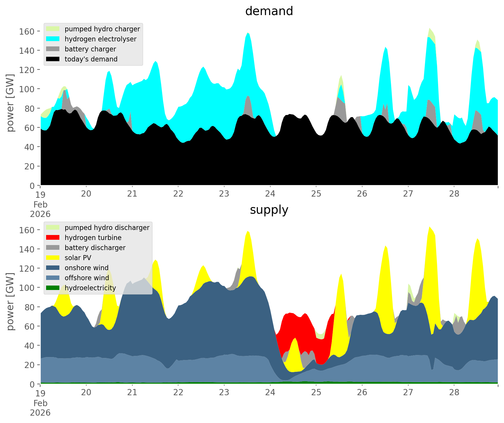Click the pumped hydro discharger legend label
Viewport: 504px width, 423px height.
click(107, 228)
